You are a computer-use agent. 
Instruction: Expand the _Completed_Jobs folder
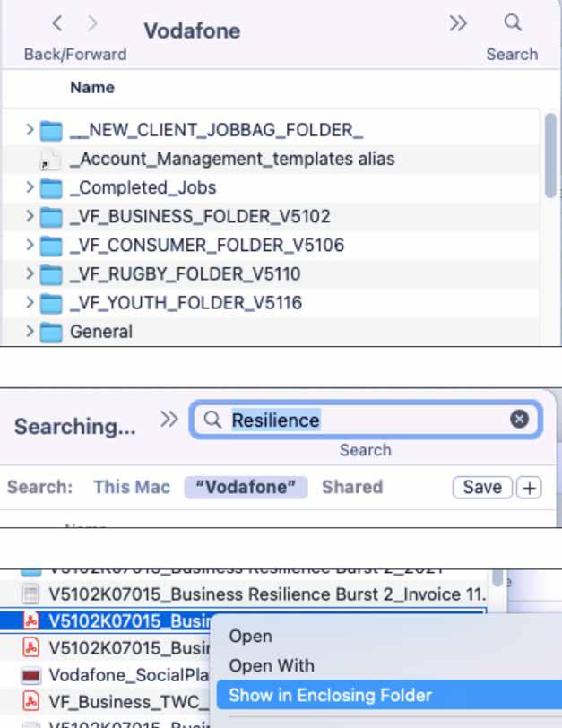30,187
